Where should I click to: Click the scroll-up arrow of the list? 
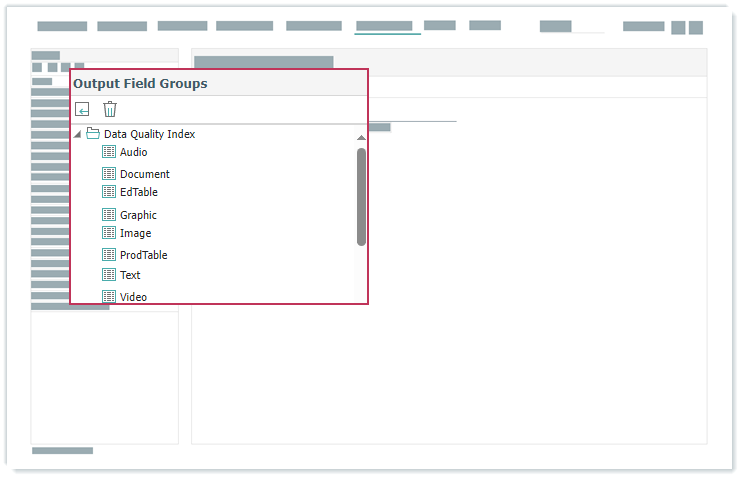point(361,137)
